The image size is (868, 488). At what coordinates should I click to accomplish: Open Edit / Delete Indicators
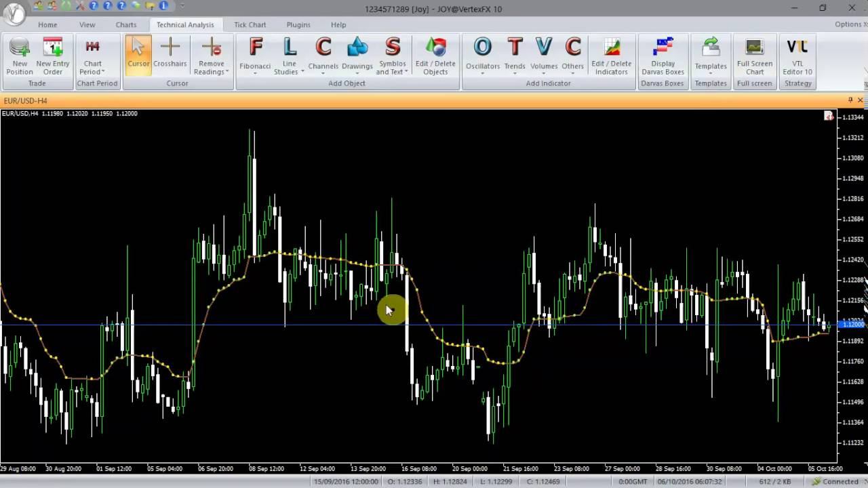tap(612, 56)
